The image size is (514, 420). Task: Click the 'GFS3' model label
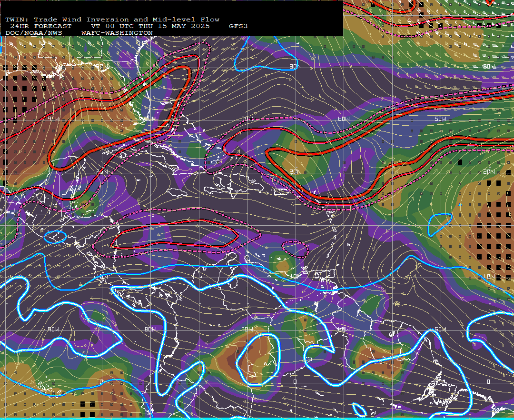(238, 26)
